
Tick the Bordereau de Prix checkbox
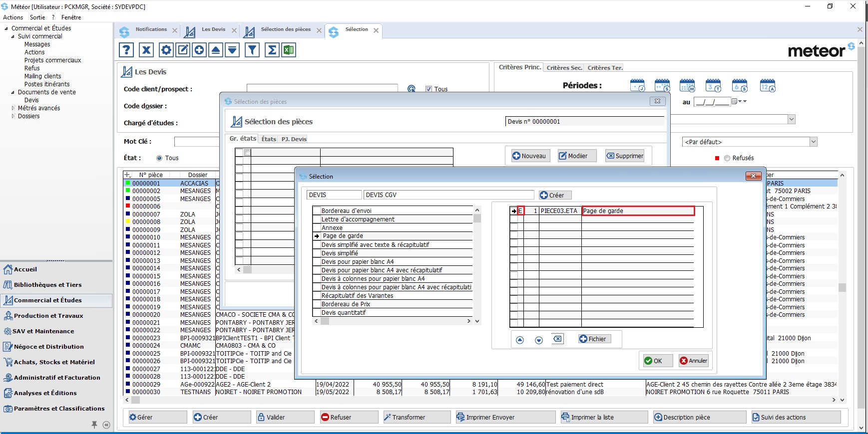(x=317, y=304)
